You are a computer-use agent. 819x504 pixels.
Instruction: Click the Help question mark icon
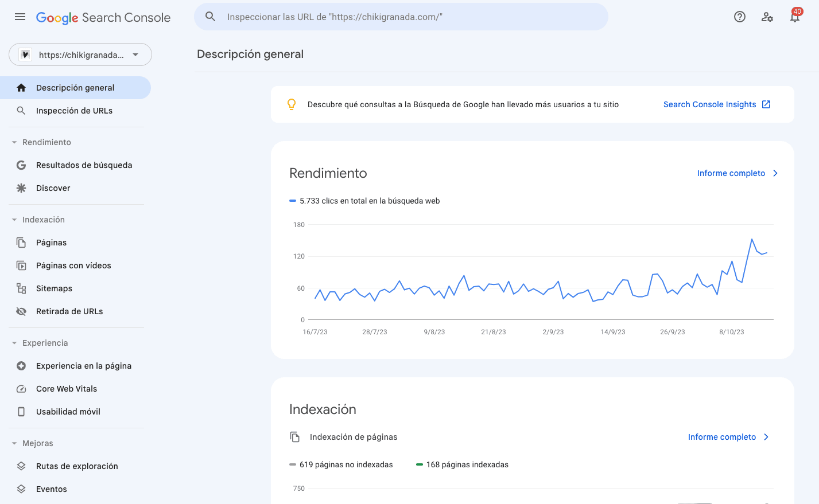[x=740, y=17]
